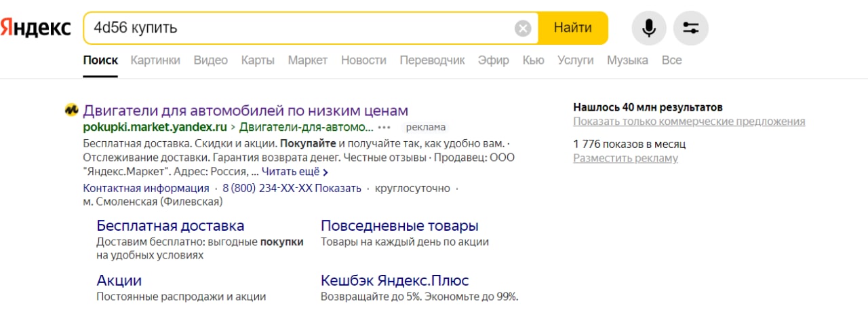Click the Яндекс.Маркет favicon of the ad
The width and height of the screenshot is (868, 321).
coord(71,111)
